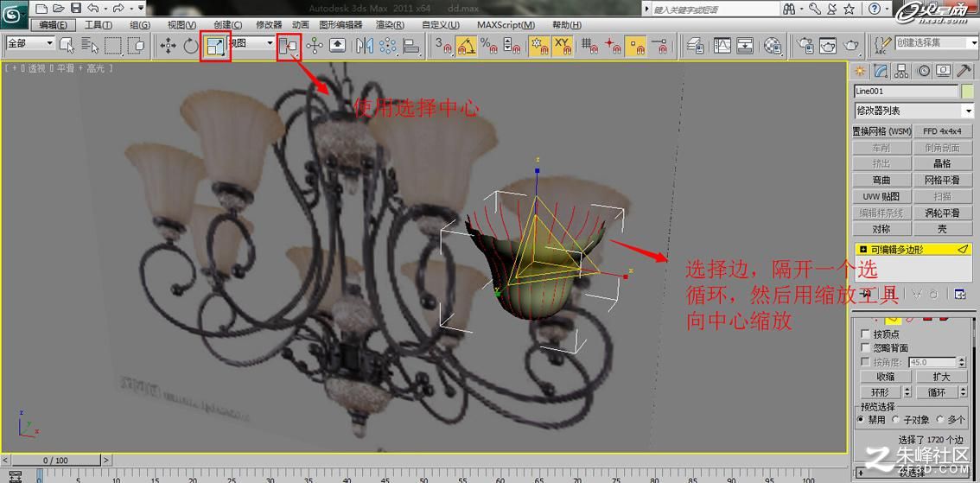The height and width of the screenshot is (483, 980).
Task: Toggle the XY axis constraint snap button
Action: [x=563, y=45]
